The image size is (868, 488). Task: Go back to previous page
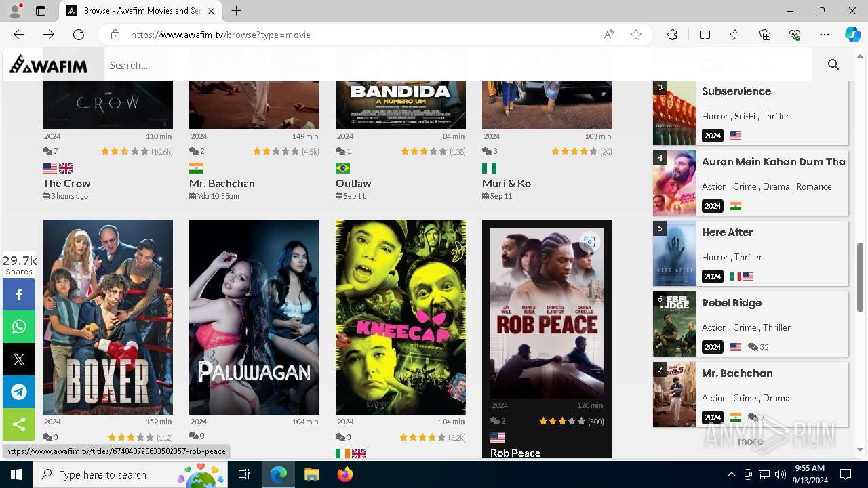pos(19,35)
